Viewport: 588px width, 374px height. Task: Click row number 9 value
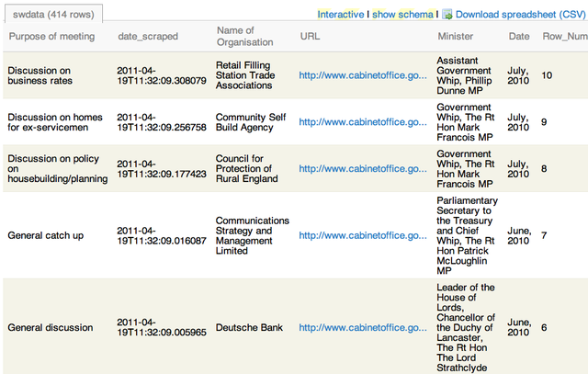pos(544,122)
